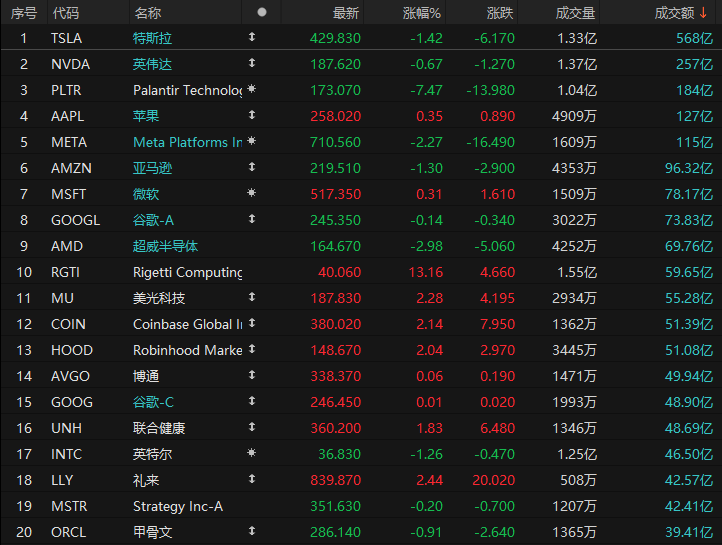
Task: Open the 超威半导体 stock link
Action: (x=165, y=246)
